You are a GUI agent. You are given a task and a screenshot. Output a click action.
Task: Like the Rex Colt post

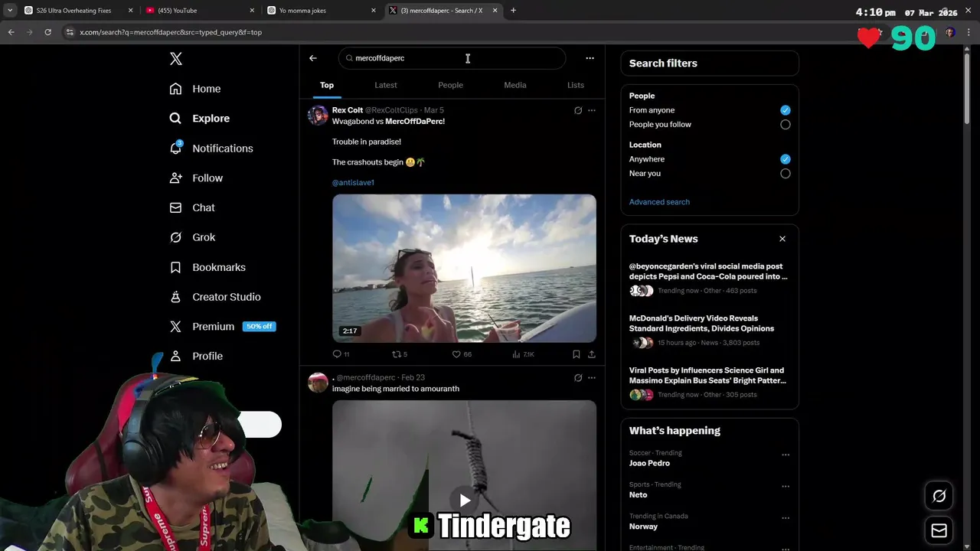[x=461, y=354]
